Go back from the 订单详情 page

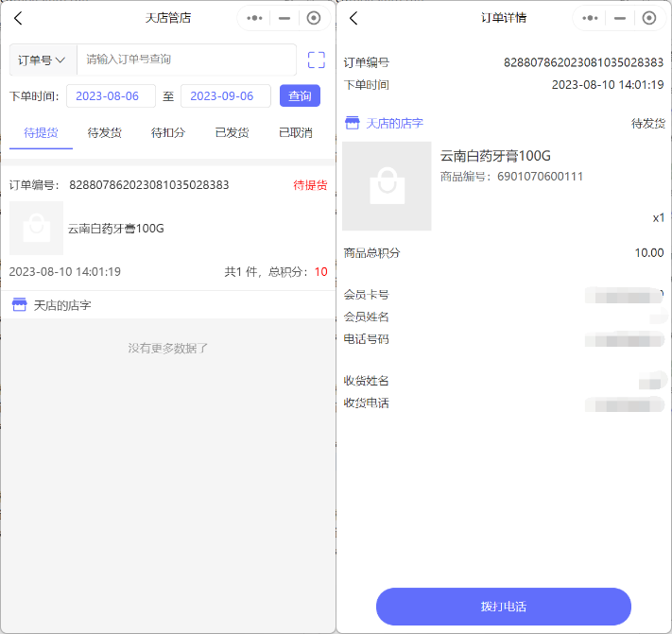pyautogui.click(x=353, y=18)
